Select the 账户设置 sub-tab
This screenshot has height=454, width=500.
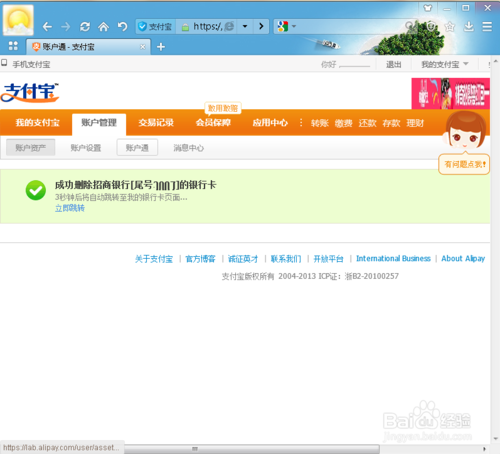click(x=86, y=148)
